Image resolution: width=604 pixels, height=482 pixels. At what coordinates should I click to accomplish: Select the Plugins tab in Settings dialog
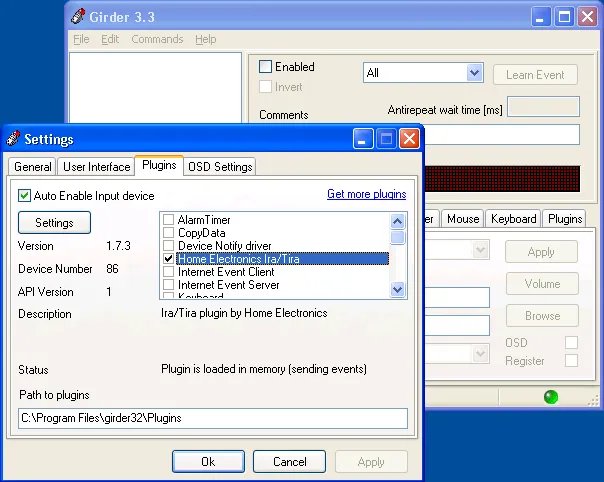pyautogui.click(x=159, y=165)
